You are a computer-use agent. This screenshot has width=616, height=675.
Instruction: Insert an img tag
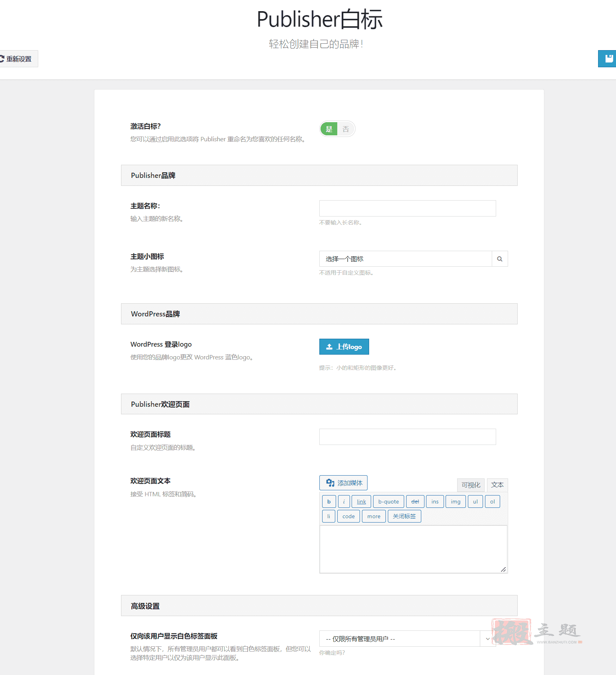456,501
